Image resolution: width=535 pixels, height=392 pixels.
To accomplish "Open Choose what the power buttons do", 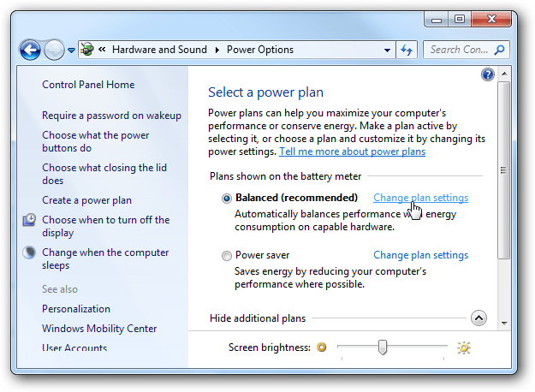I will point(96,141).
